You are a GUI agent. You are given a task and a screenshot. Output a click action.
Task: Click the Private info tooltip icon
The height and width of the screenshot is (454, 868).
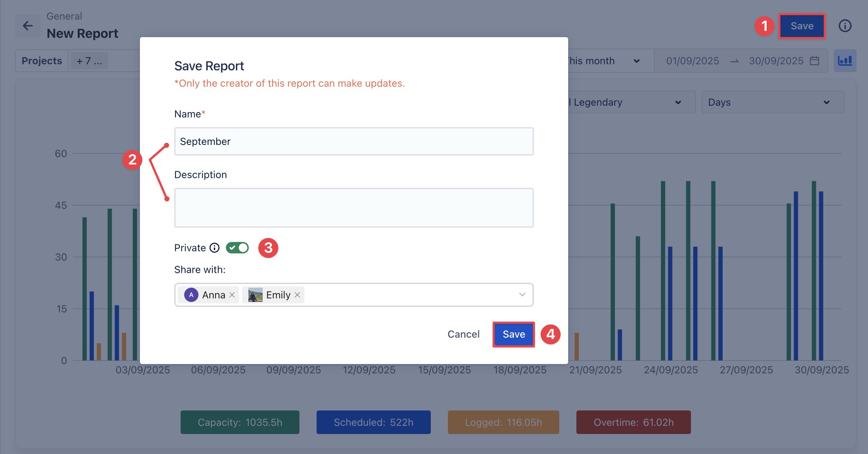click(215, 248)
